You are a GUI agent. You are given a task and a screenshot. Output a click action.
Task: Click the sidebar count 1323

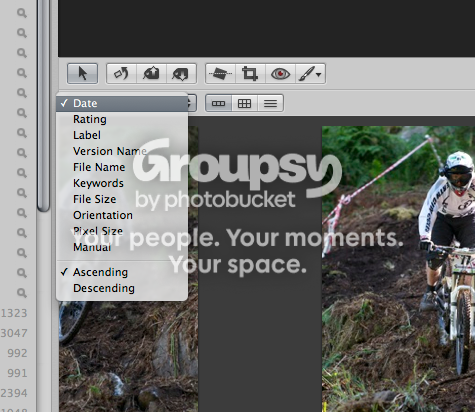(14, 313)
